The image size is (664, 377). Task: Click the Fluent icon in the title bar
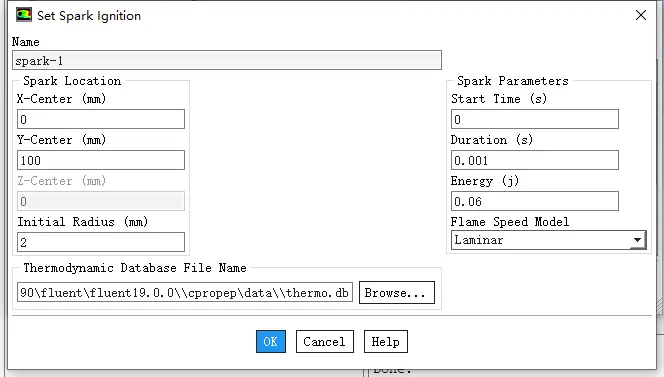pos(24,15)
